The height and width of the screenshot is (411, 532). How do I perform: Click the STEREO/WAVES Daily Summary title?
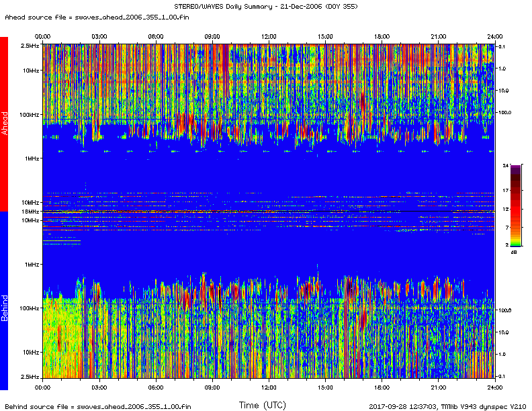coord(265,7)
